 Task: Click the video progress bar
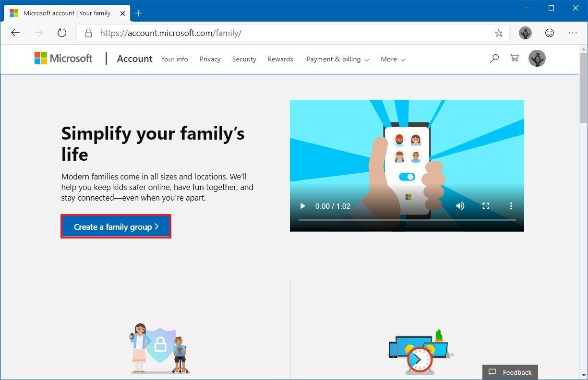tap(407, 220)
